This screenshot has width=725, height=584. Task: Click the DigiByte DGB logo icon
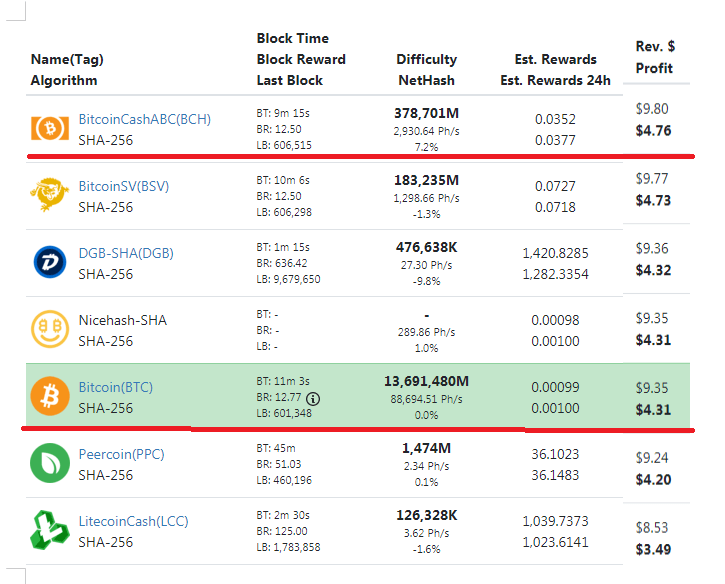48,263
